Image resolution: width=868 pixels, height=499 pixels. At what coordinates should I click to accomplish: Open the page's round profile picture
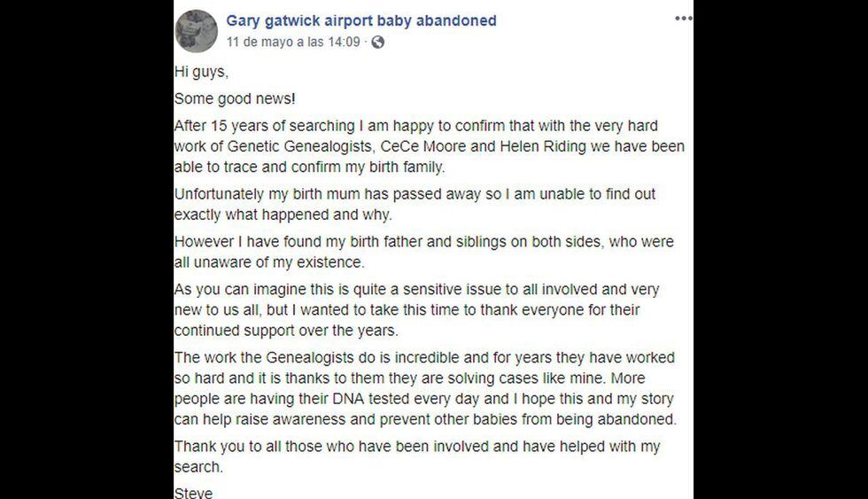pos(197,31)
